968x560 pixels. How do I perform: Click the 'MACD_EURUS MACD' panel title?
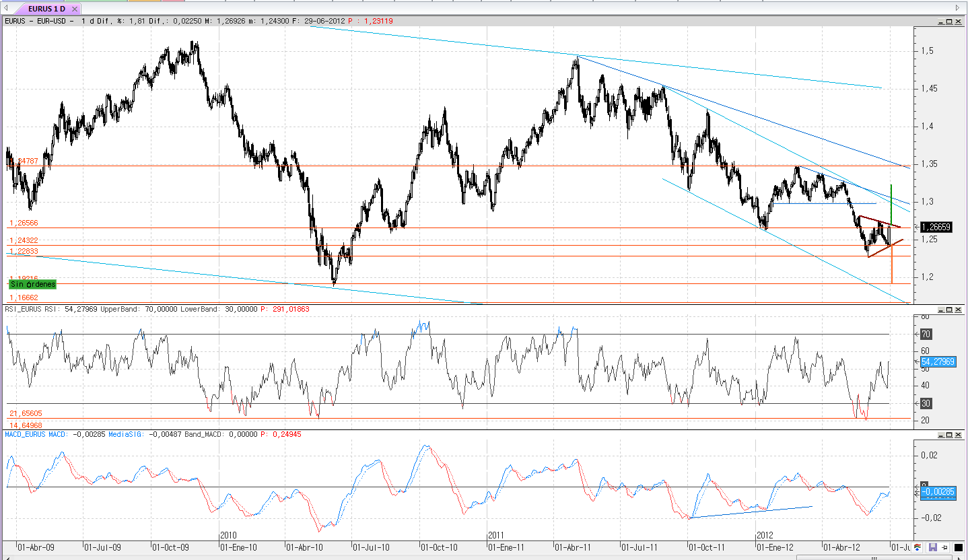[36, 434]
